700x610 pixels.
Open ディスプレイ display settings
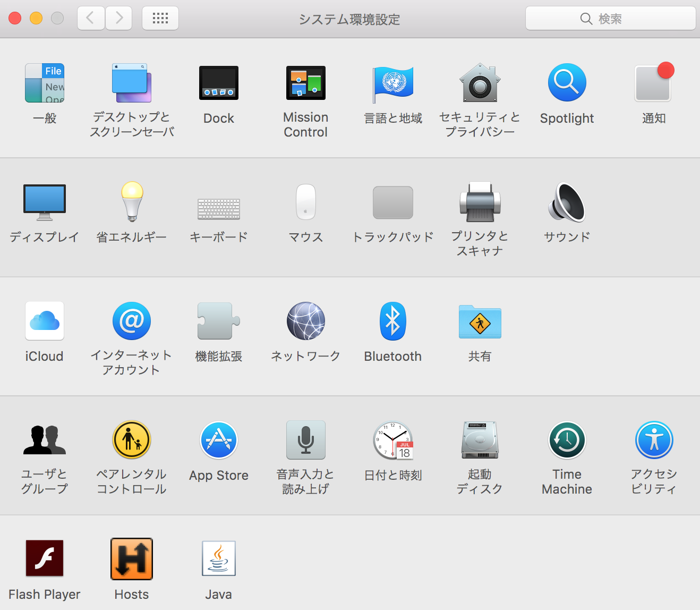pos(45,202)
